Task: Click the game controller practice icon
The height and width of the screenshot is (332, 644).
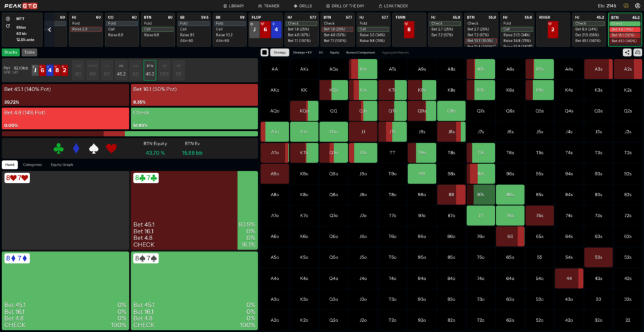Action: tap(638, 52)
